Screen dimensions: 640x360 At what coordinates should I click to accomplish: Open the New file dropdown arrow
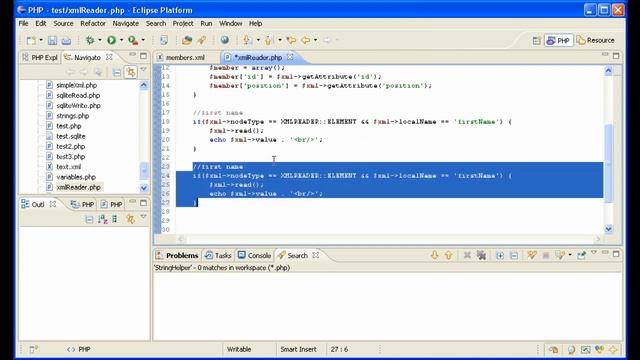(41, 40)
